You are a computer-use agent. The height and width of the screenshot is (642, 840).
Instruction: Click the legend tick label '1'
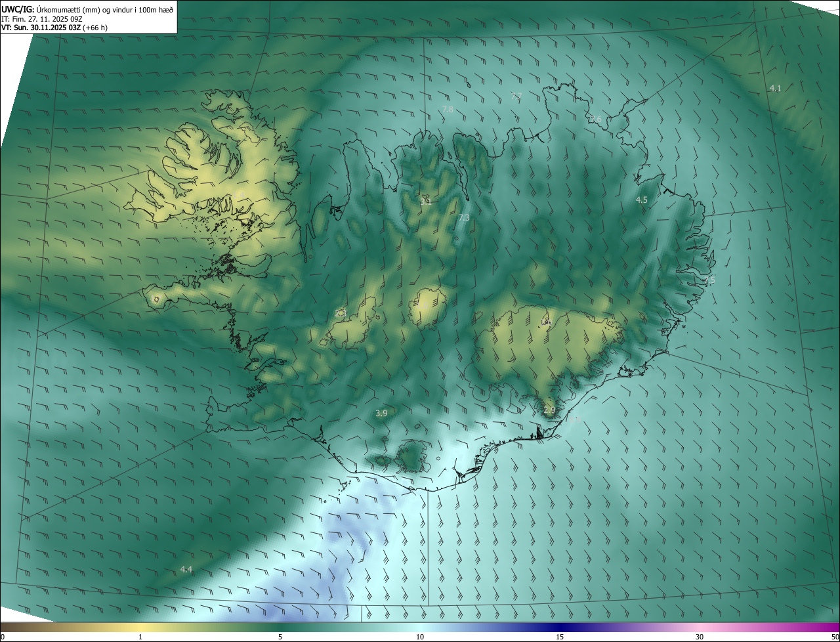140,637
